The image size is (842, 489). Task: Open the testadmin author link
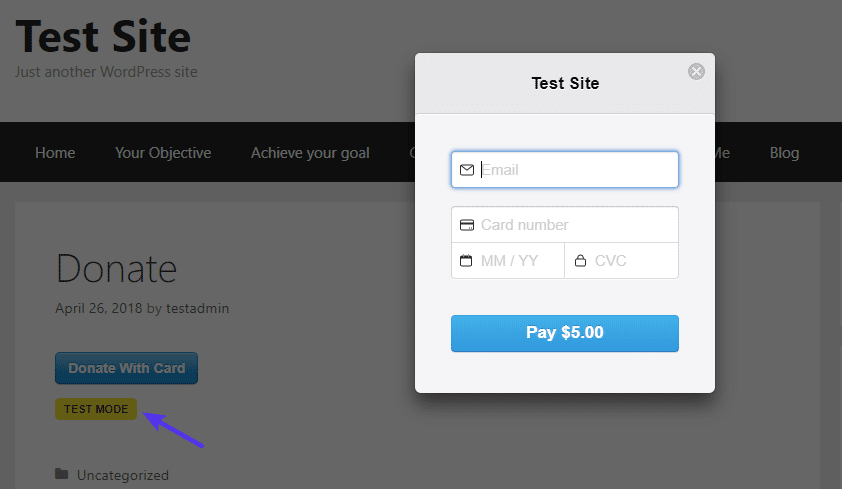click(x=197, y=308)
